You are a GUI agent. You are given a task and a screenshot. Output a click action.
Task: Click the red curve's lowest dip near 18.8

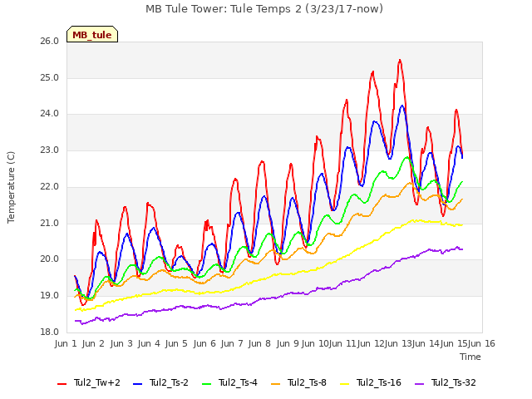[83, 305]
